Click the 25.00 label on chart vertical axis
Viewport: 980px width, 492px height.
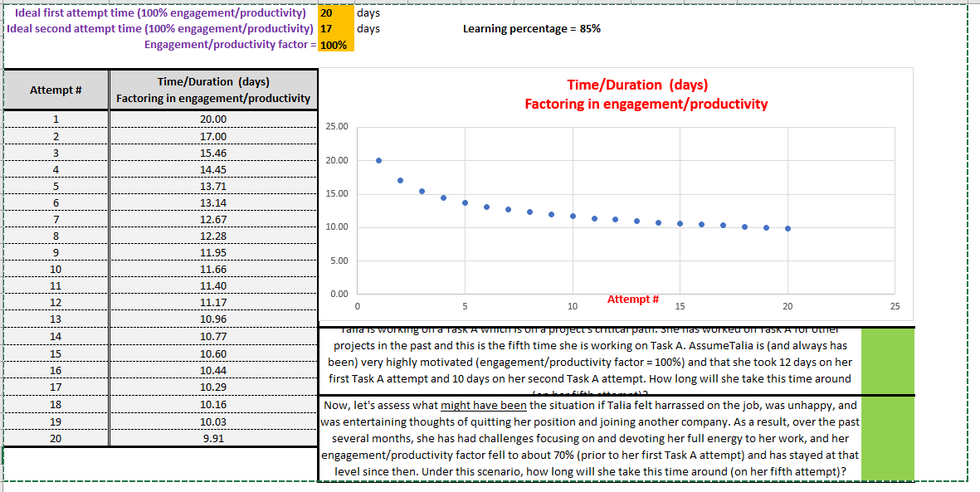point(337,127)
